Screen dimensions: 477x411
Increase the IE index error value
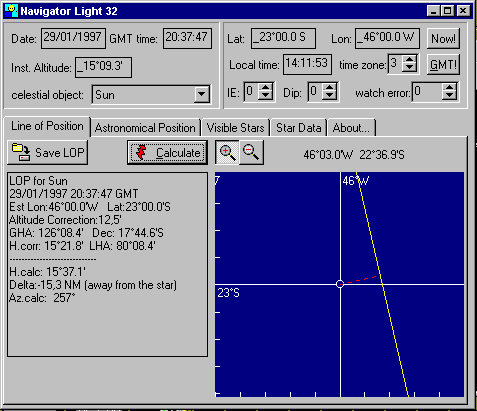click(265, 87)
